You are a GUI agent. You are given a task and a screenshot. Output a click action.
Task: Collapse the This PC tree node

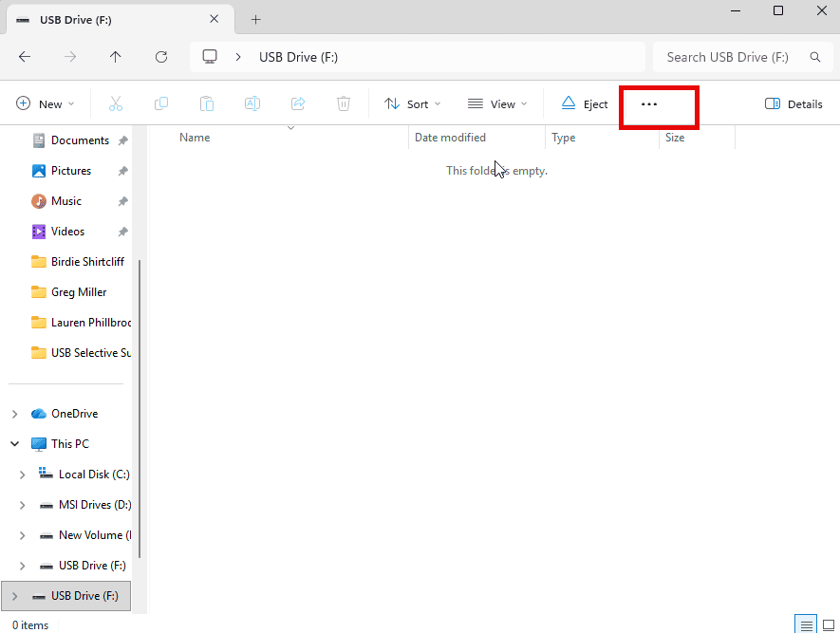tap(14, 443)
